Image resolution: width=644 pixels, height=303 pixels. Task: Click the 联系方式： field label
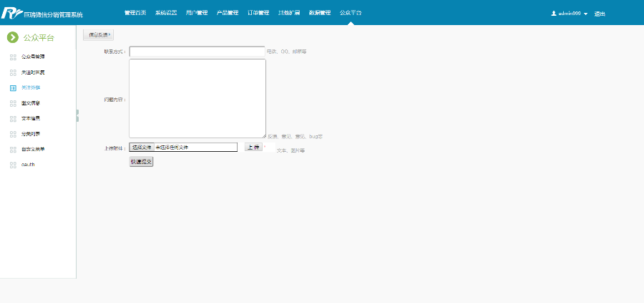[115, 52]
